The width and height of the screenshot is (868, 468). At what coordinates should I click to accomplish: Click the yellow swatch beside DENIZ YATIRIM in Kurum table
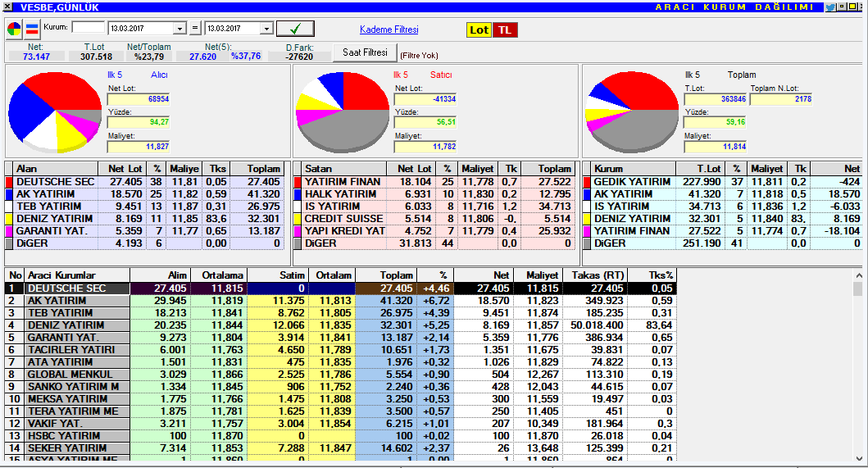point(588,219)
